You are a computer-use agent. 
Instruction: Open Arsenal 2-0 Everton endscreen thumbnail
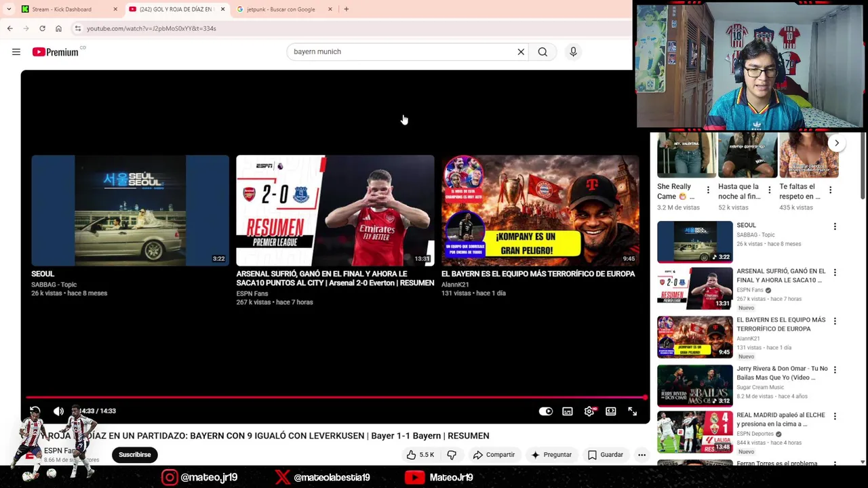tap(335, 210)
